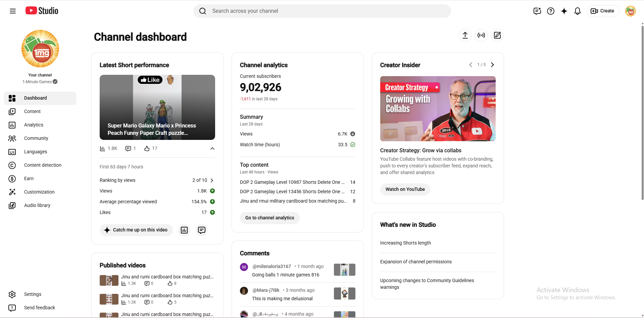Click the verified checkmark beside 1-Minute Games

[55, 82]
